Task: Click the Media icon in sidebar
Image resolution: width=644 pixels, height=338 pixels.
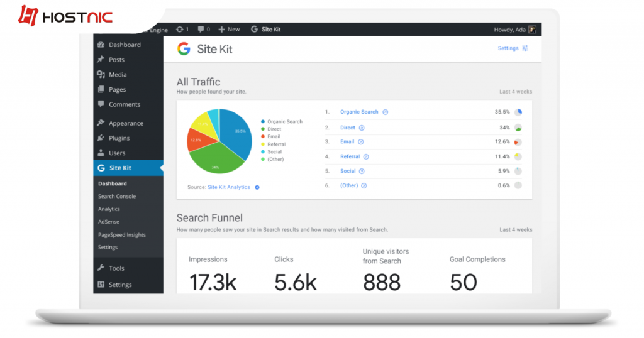Action: pos(101,74)
